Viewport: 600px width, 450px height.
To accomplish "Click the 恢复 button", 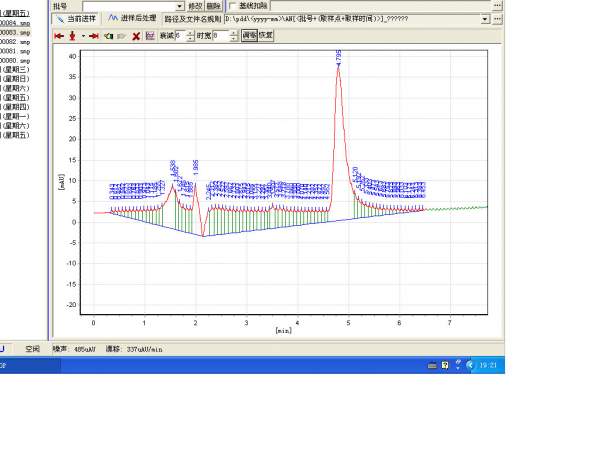I will [266, 35].
